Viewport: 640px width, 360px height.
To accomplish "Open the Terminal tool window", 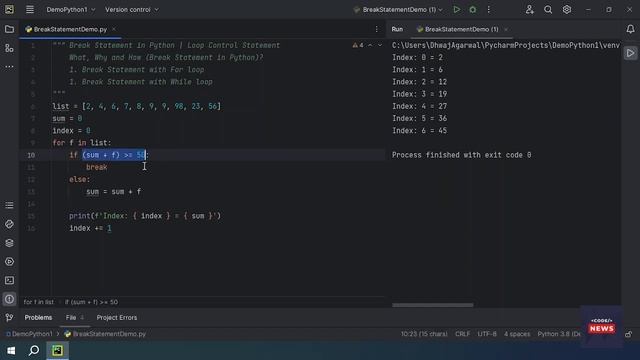I will pos(9,280).
